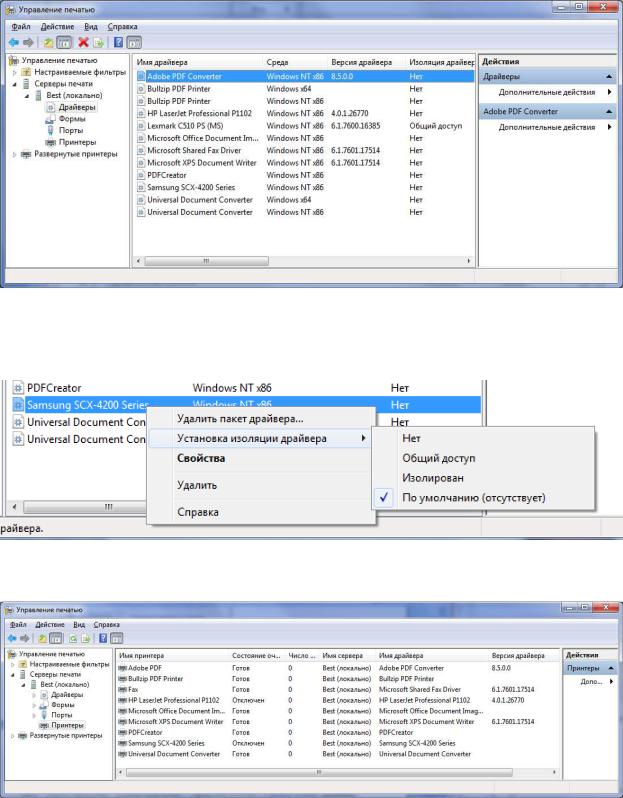Click 'Отключен' status of HP LaserJet printer
The image size is (623, 798).
(248, 700)
